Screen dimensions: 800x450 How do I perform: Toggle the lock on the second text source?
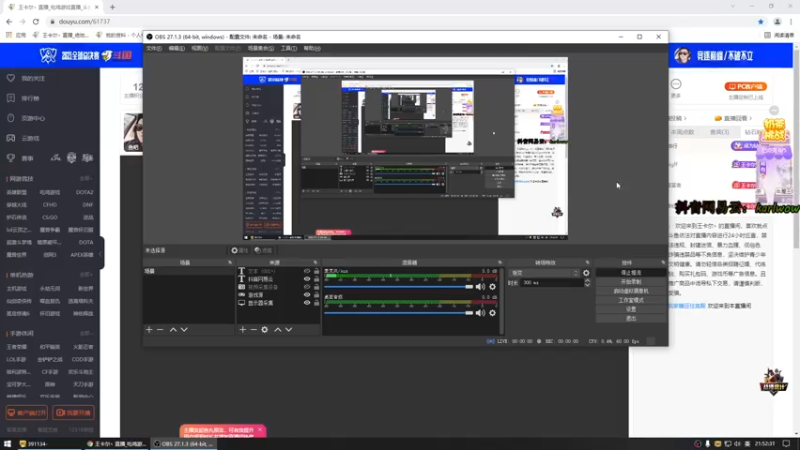316,279
